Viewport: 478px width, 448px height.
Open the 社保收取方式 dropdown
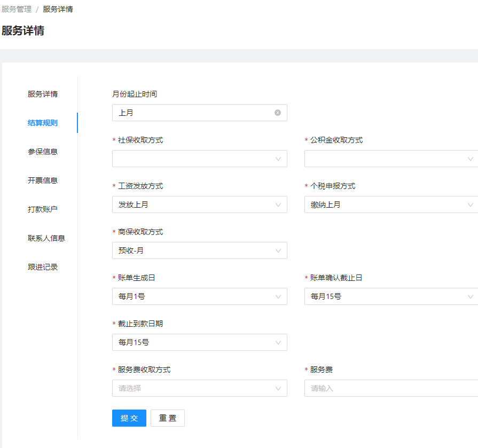pyautogui.click(x=199, y=159)
